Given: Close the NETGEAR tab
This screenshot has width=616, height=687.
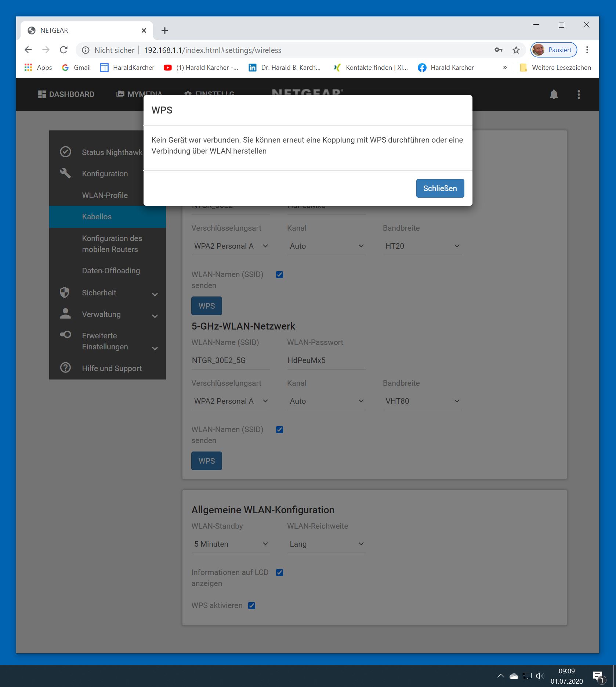Looking at the screenshot, I should point(144,30).
